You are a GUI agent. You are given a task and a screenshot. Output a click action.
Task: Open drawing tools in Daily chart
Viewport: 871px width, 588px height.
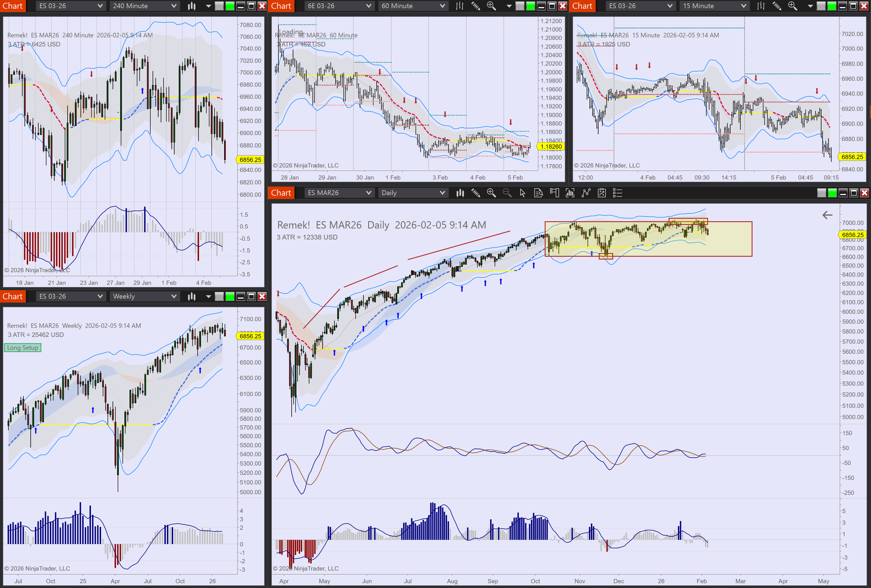[476, 193]
